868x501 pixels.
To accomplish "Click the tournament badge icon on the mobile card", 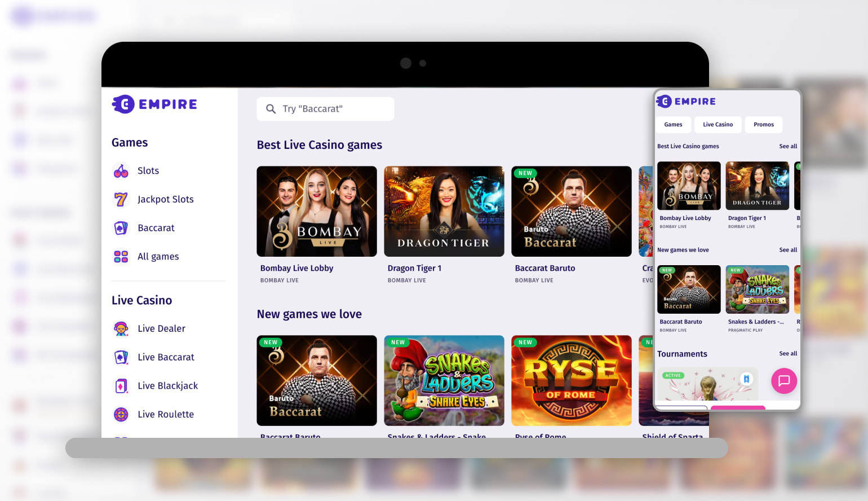I will pyautogui.click(x=746, y=379).
